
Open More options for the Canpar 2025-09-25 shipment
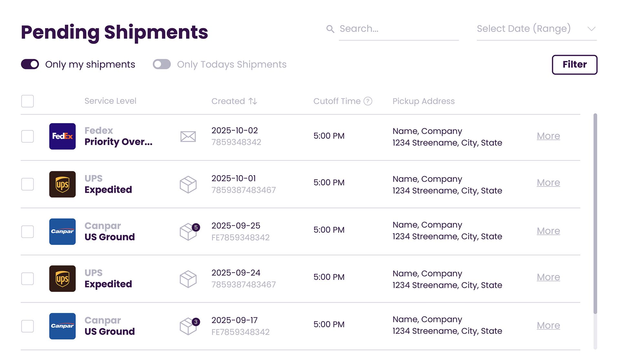pos(548,231)
